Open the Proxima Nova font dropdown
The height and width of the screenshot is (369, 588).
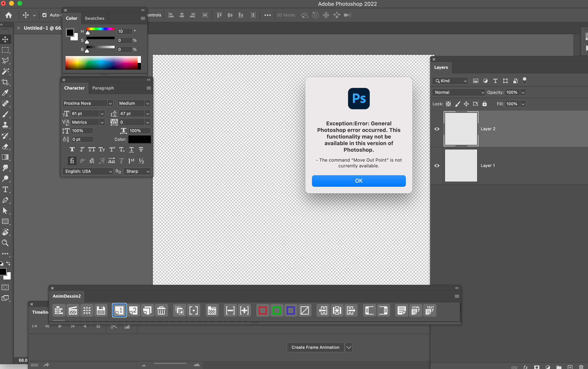(110, 103)
